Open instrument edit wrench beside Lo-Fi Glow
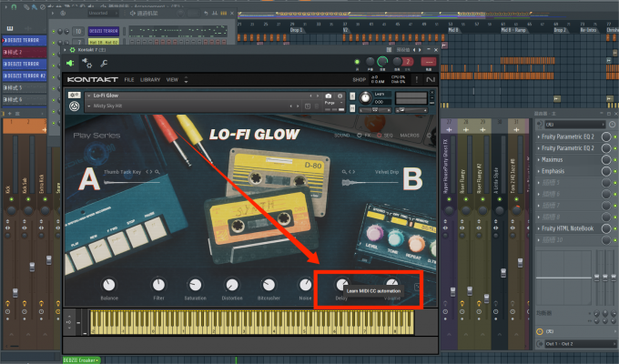The height and width of the screenshot is (364, 619). pos(75,96)
